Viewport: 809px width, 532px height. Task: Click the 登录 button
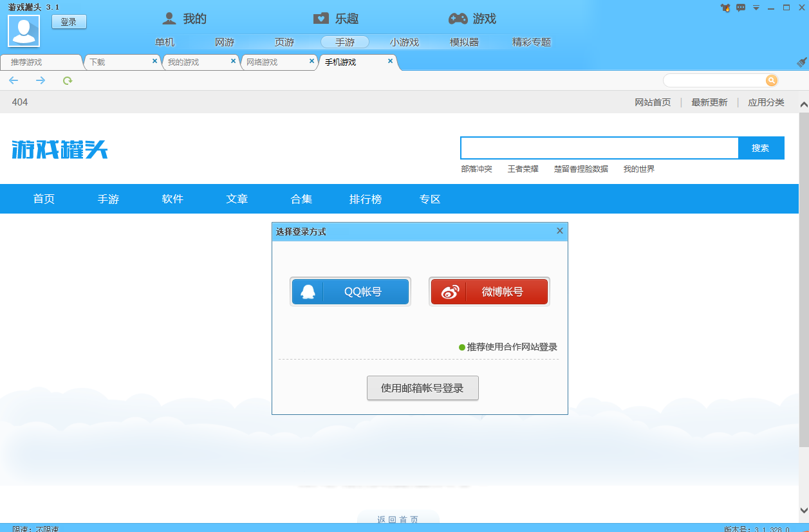pos(69,21)
